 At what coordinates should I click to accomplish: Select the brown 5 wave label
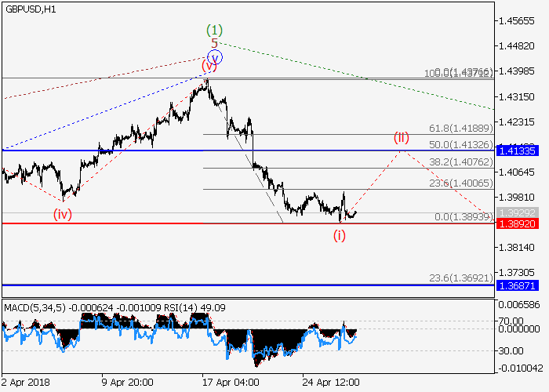(x=214, y=43)
